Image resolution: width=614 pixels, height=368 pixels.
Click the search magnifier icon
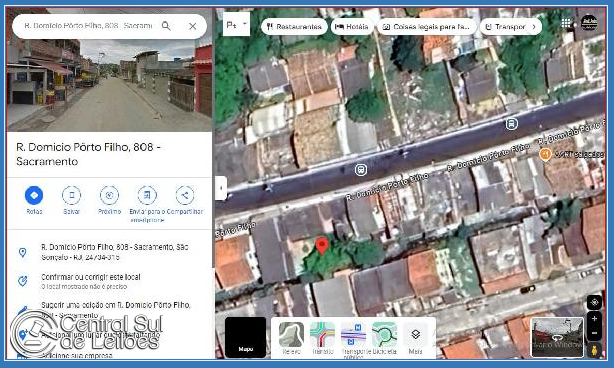coord(166,26)
